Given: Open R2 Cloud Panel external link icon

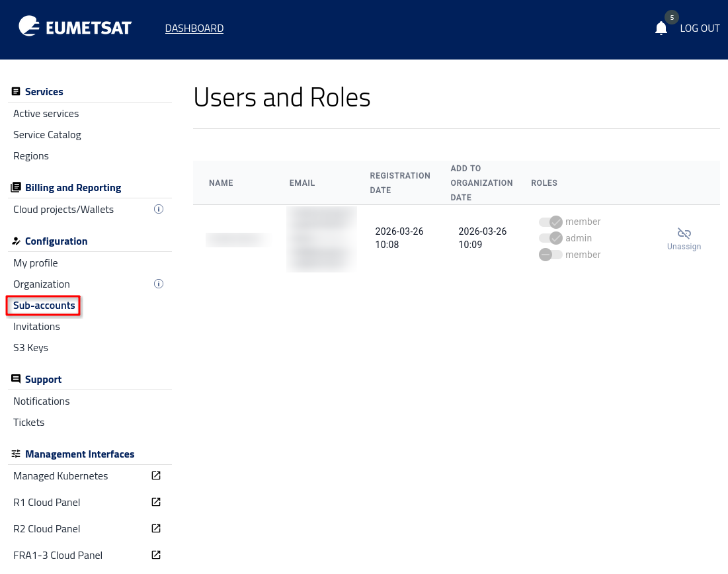Looking at the screenshot, I should tap(156, 528).
